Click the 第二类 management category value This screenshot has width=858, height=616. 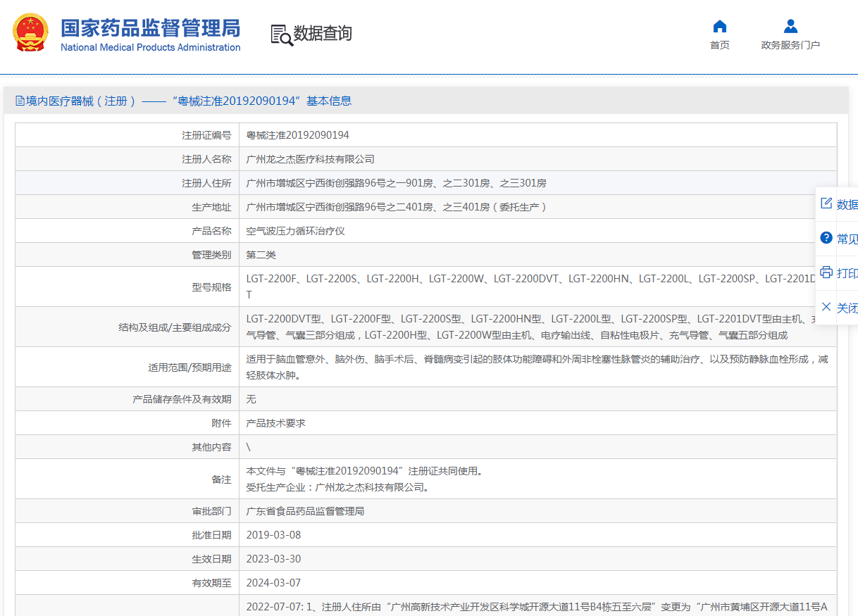[261, 255]
